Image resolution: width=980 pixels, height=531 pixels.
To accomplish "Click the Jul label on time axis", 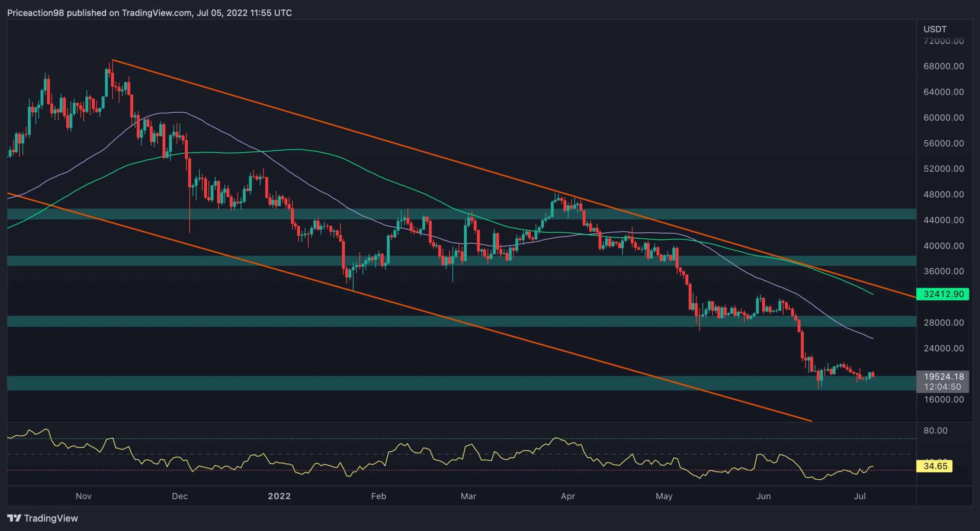I will [860, 496].
